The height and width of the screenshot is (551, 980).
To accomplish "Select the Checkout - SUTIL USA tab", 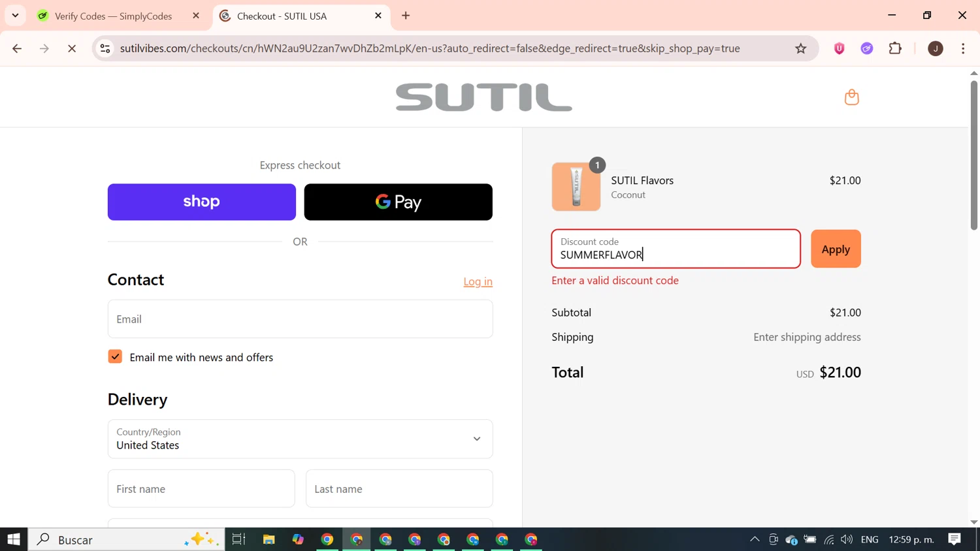I will pyautogui.click(x=282, y=16).
